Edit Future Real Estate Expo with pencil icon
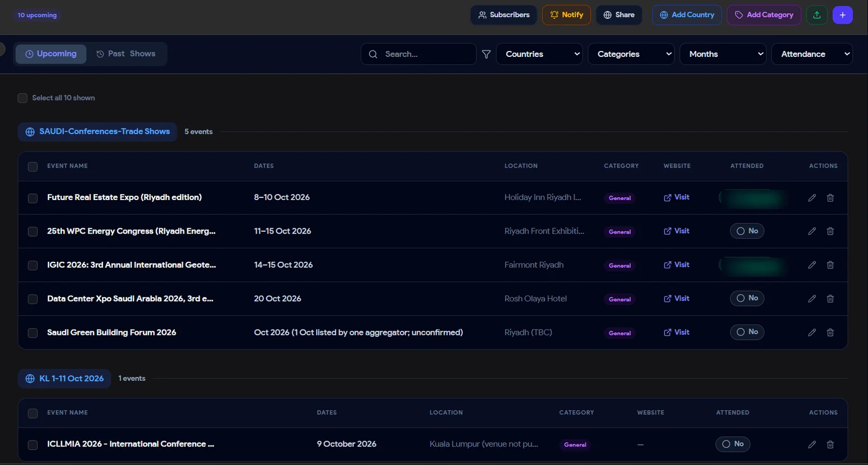 (812, 198)
